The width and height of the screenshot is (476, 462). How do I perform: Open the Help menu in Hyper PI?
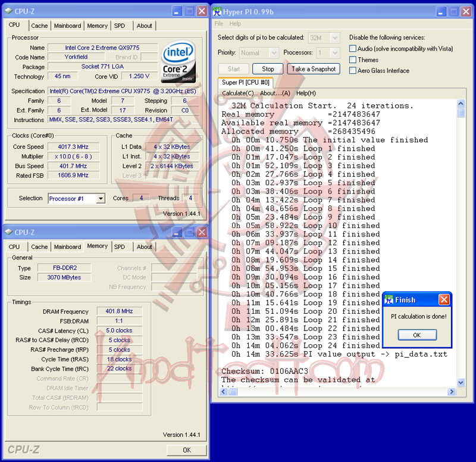[235, 24]
